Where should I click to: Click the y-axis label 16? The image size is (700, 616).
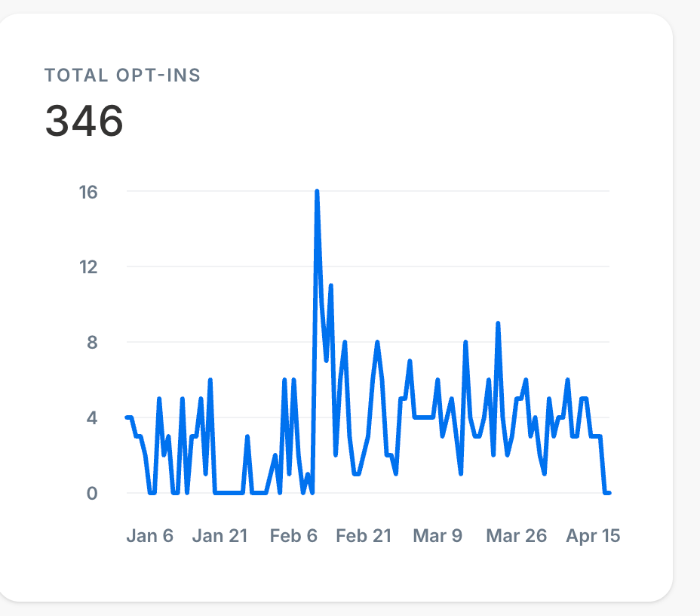[88, 192]
